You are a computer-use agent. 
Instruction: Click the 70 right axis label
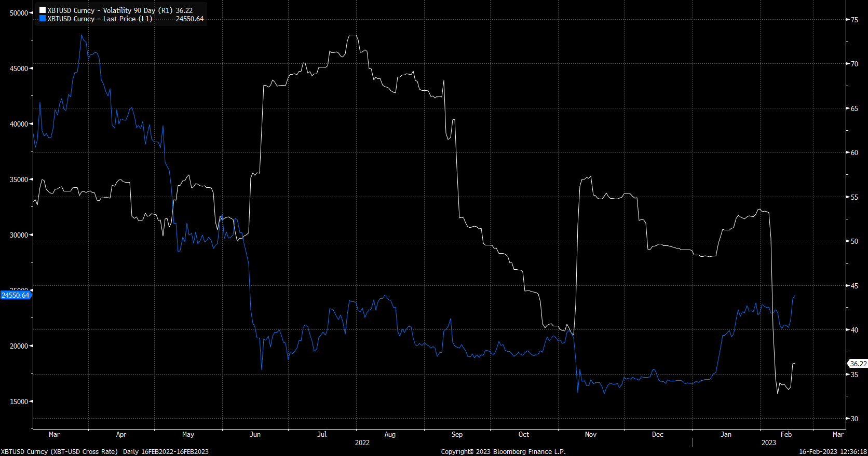pyautogui.click(x=855, y=64)
